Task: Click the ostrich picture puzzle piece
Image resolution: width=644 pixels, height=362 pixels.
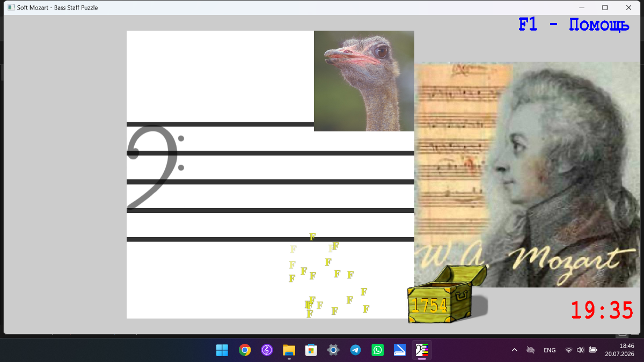Action: [364, 81]
